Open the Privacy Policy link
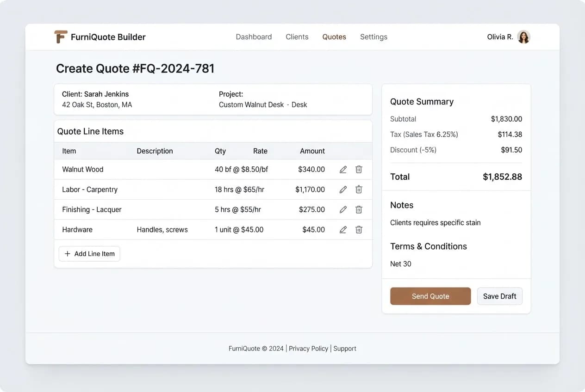Screen dimensions: 585x392 pyautogui.click(x=308, y=349)
